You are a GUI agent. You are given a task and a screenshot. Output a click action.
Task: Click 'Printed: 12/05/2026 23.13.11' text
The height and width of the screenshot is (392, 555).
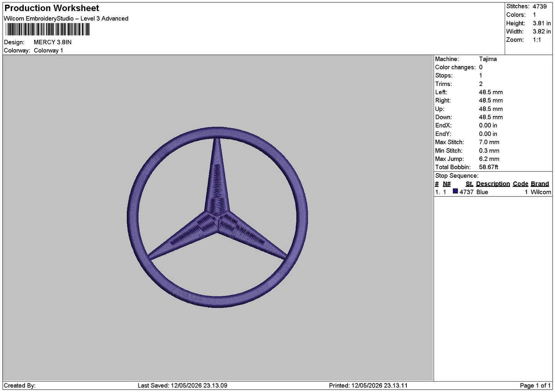368,385
